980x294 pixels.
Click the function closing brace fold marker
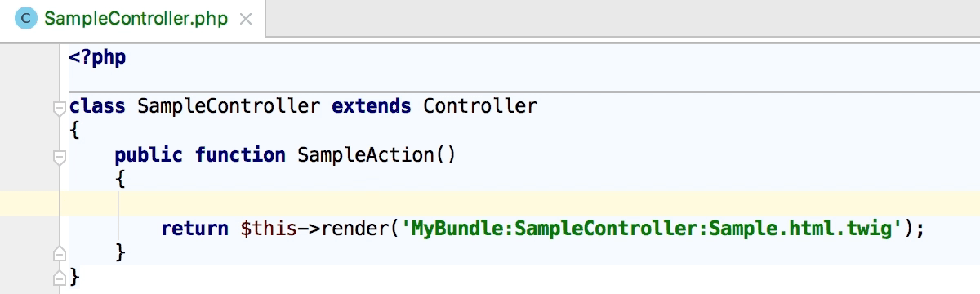pos(58,252)
